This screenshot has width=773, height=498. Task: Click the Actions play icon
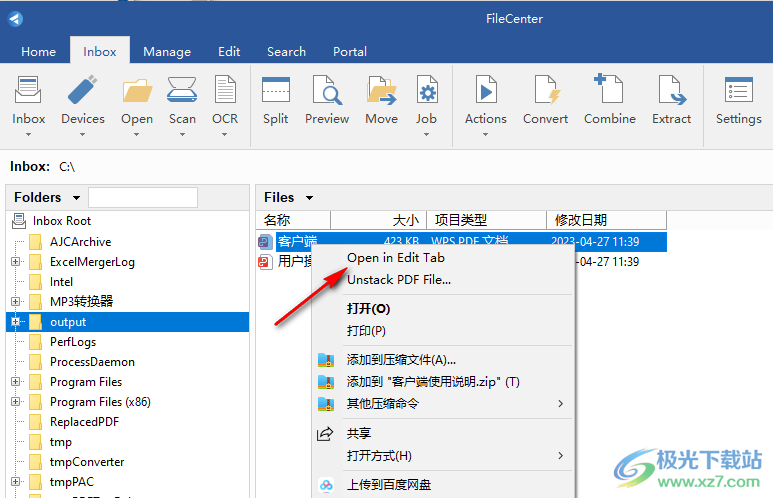[486, 90]
